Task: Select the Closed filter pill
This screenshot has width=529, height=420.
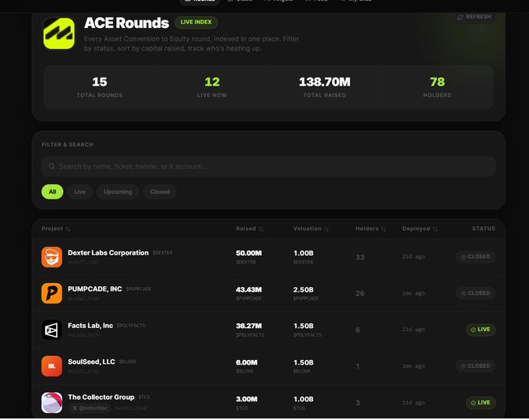Action: [x=160, y=192]
